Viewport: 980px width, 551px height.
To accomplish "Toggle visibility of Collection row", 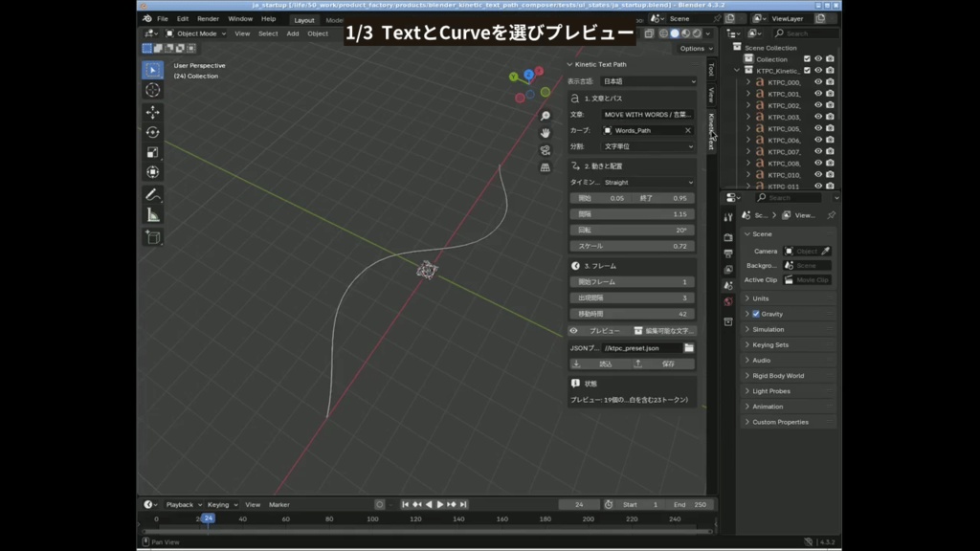I will [x=818, y=58].
